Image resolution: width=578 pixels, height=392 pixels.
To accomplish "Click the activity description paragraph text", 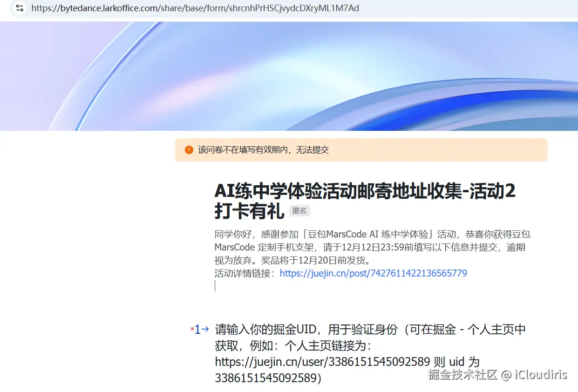I will [x=373, y=247].
